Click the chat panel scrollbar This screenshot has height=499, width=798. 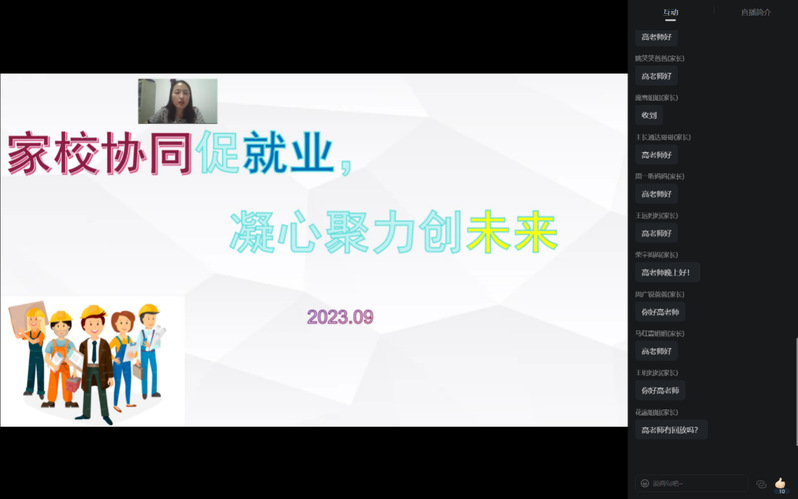pos(795,250)
